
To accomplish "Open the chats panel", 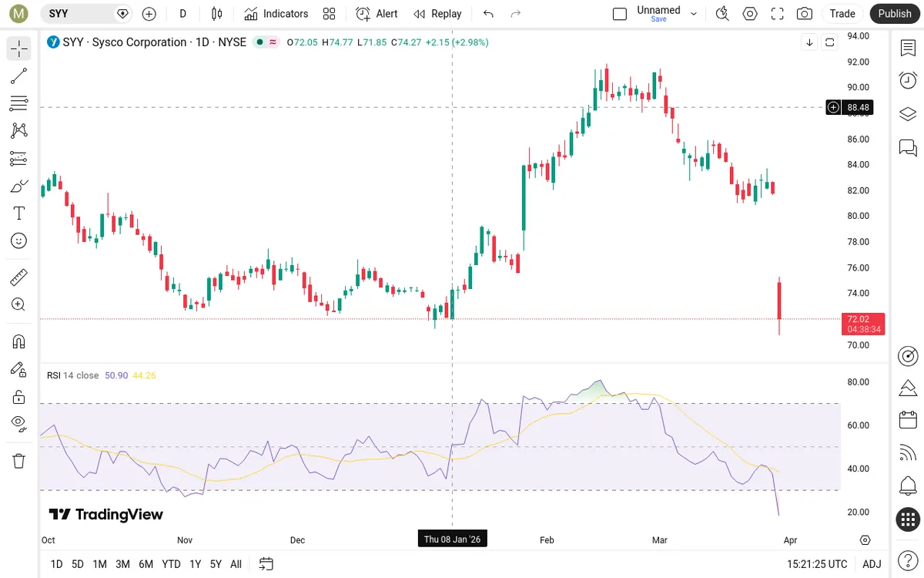I will coord(908,147).
